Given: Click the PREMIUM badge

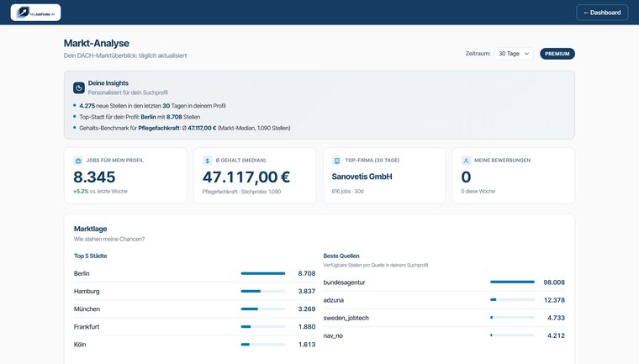Looking at the screenshot, I should click(x=557, y=54).
